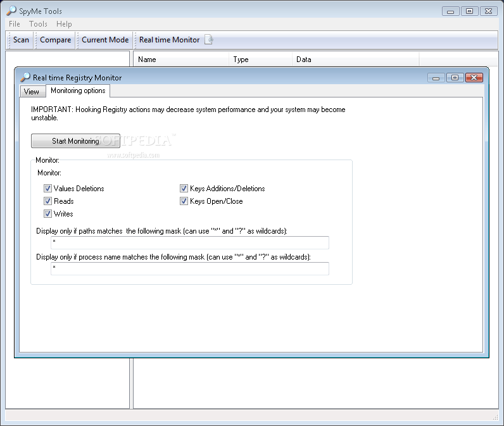Open the Tools menu

[x=38, y=24]
